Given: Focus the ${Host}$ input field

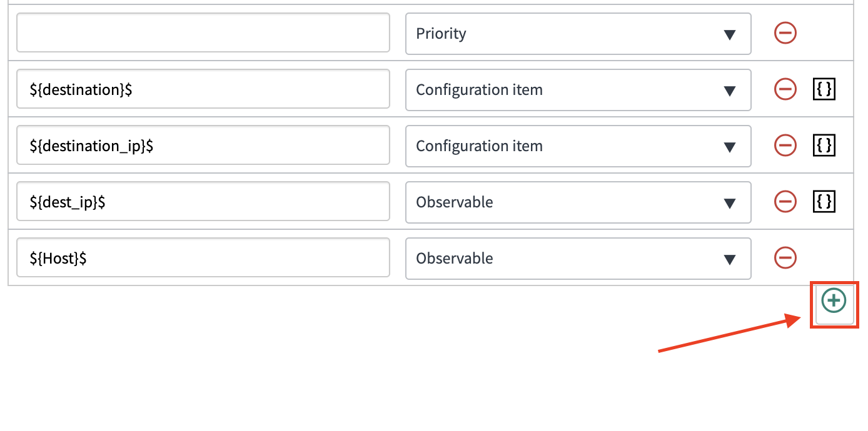Looking at the screenshot, I should [x=203, y=257].
